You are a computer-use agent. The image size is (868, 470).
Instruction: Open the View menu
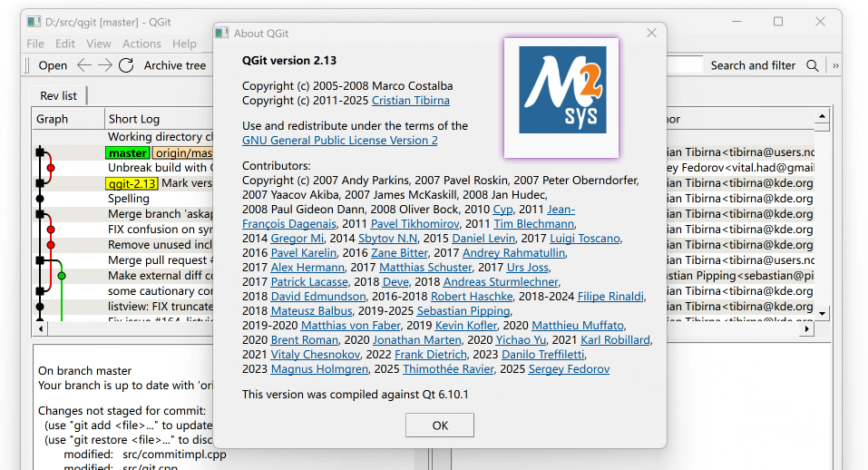coord(99,44)
